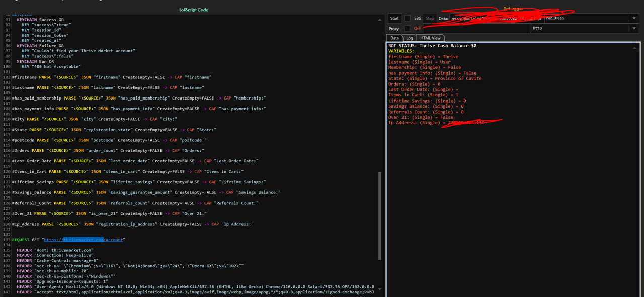Click scroll-up arrow of code editor
This screenshot has height=297, width=644.
(379, 20)
